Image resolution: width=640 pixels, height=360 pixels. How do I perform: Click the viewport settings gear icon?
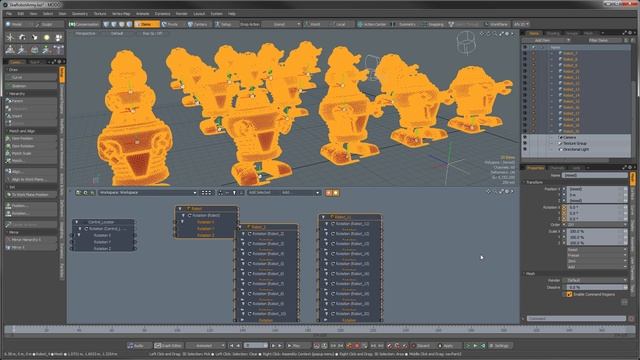pos(507,33)
